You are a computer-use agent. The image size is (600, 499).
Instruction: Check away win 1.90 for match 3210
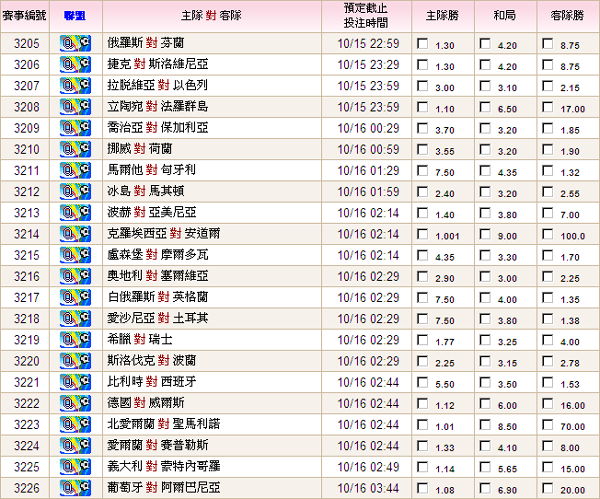point(548,149)
